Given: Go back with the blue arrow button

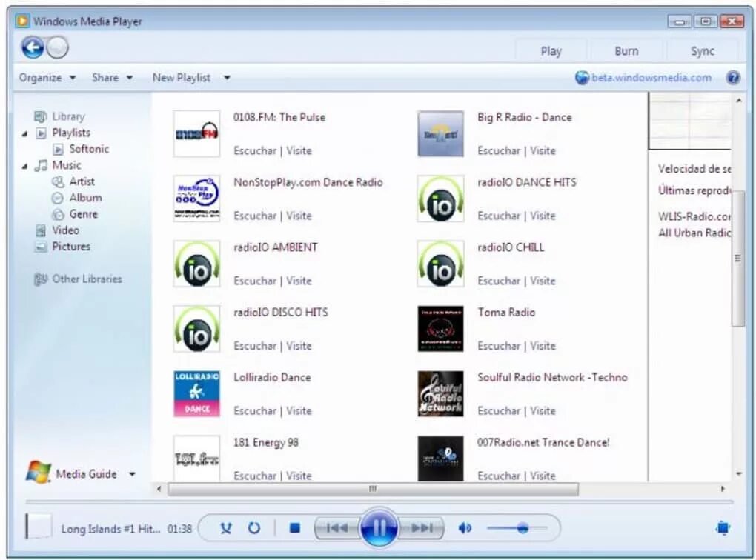Looking at the screenshot, I should (x=33, y=47).
